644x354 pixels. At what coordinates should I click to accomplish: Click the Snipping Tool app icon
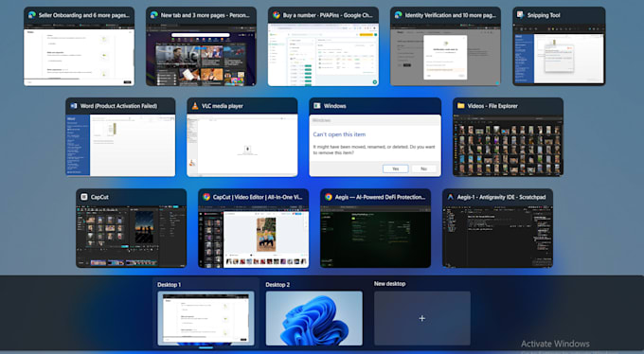tap(520, 15)
